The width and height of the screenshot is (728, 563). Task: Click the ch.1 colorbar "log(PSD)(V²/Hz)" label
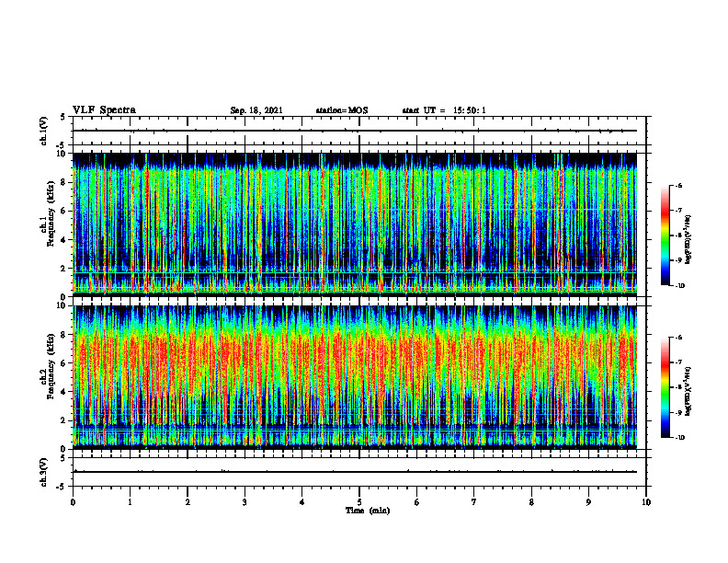click(x=688, y=240)
